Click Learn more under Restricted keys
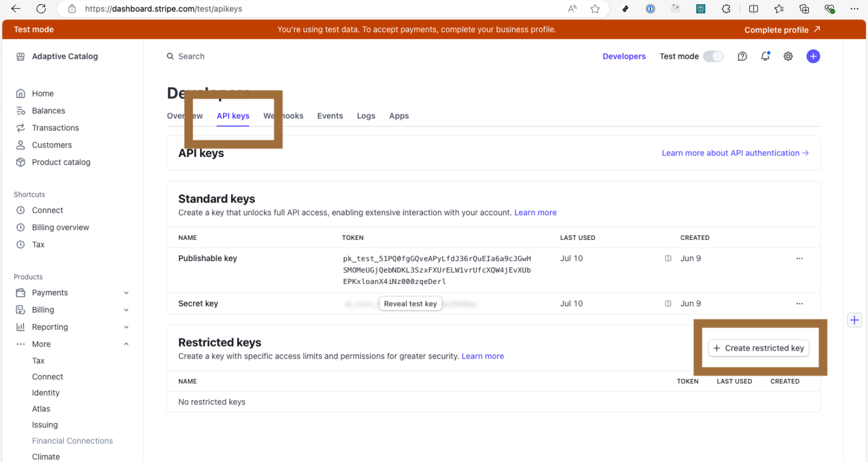This screenshot has width=868, height=462. (x=483, y=356)
